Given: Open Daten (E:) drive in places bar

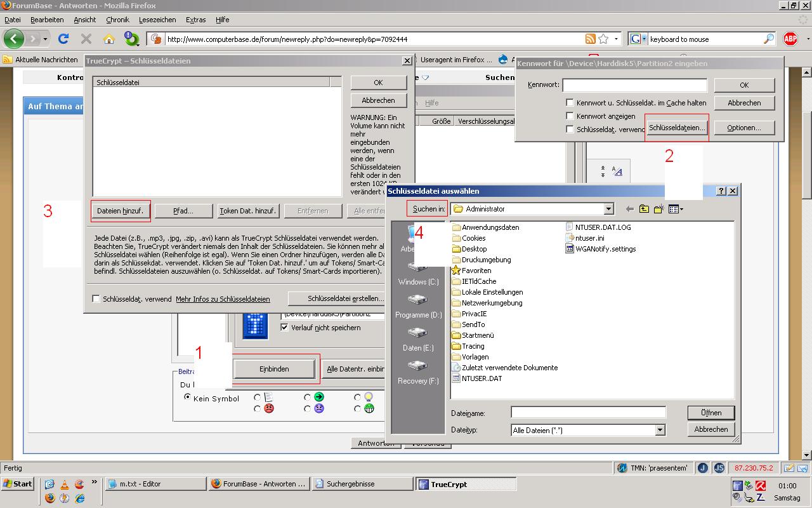Looking at the screenshot, I should pos(418,340).
